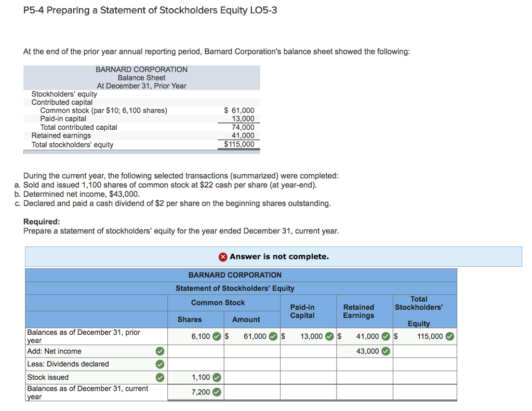
Task: Click green checkmark beside 41,000 retained earnings
Action: tap(386, 336)
